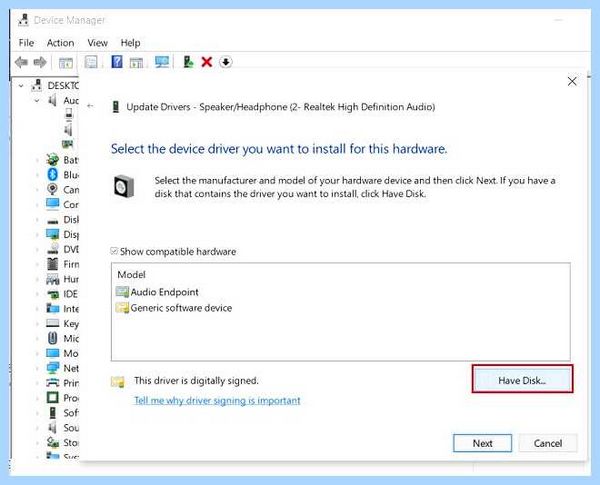Click the Have Disk button
600x485 pixels.
522,379
